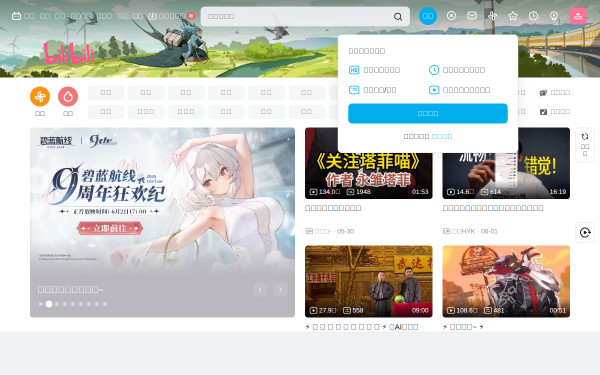Click the lower sidebar link icon beside categories

(x=543, y=112)
